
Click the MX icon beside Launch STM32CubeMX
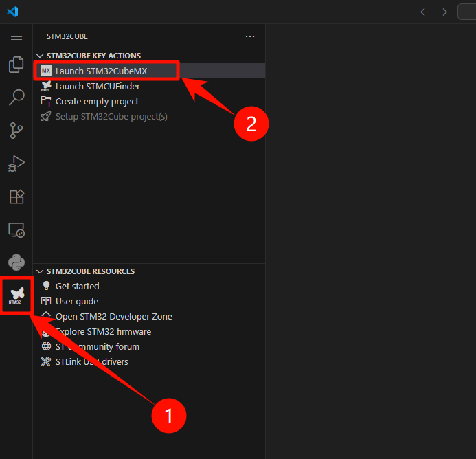pyautogui.click(x=46, y=71)
